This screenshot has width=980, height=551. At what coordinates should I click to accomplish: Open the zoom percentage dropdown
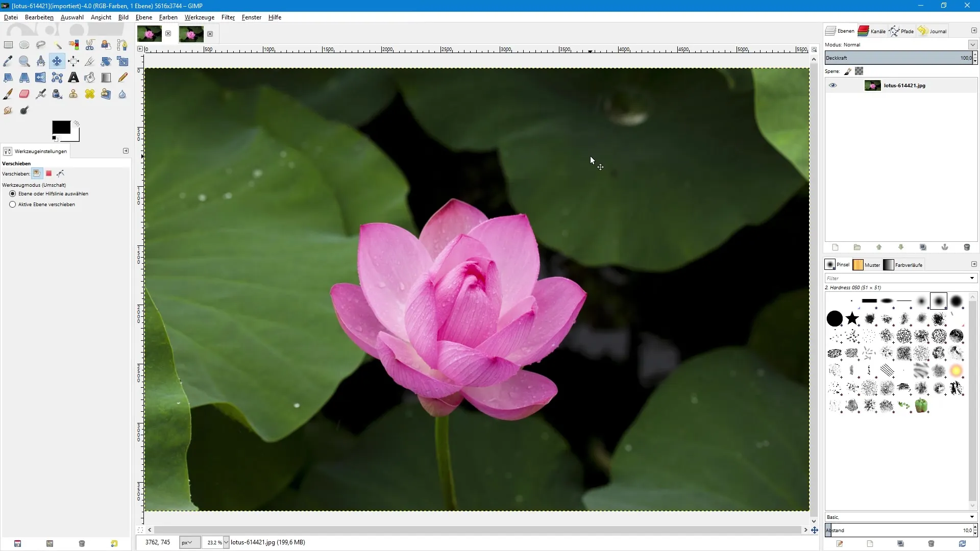tap(226, 542)
